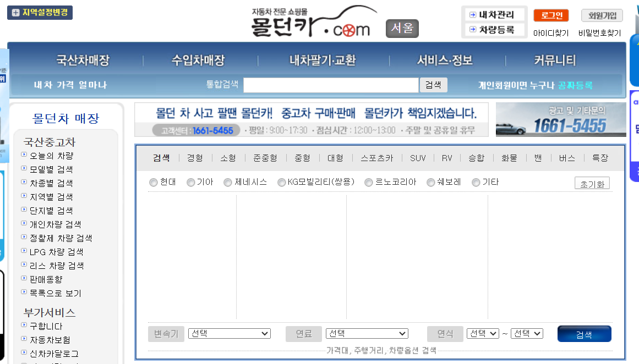Click bullet icon next to 목록으로 보기

click(x=24, y=292)
